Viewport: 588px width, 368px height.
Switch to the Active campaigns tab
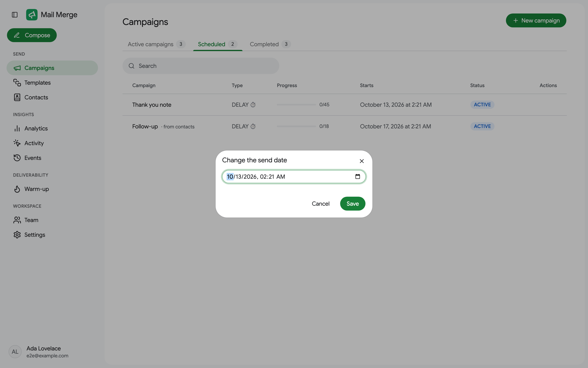pyautogui.click(x=156, y=44)
